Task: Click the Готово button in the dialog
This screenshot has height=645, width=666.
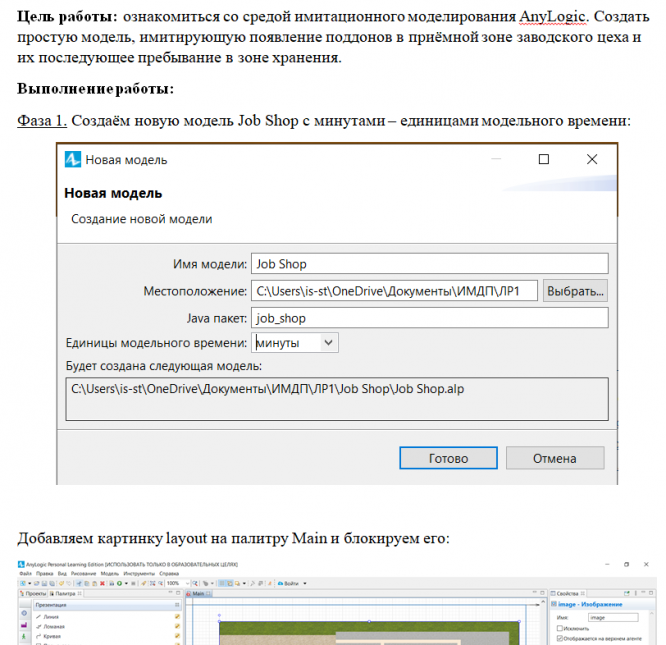Action: coord(448,458)
